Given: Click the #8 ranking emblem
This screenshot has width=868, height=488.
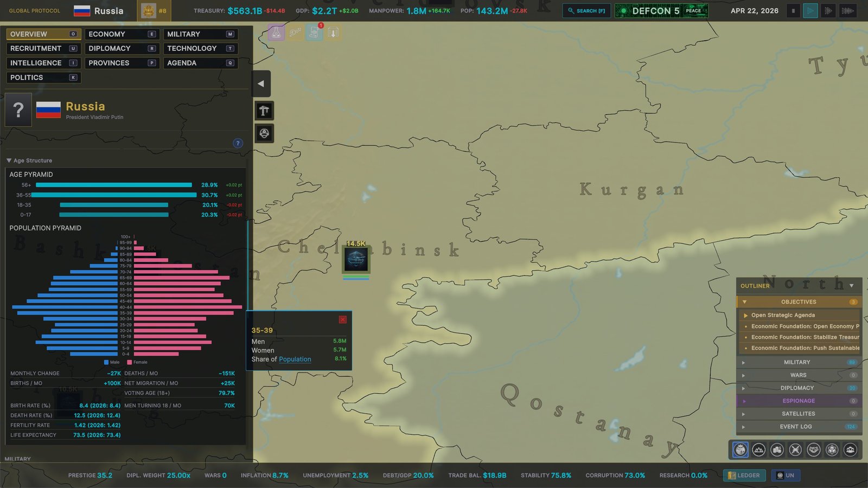Looking at the screenshot, I should coord(154,11).
